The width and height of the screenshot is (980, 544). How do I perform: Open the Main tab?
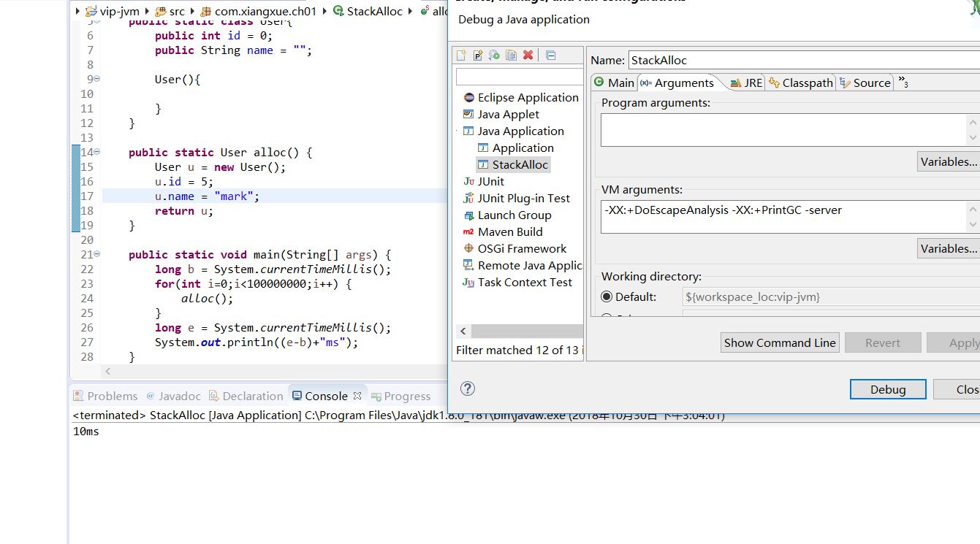[614, 83]
